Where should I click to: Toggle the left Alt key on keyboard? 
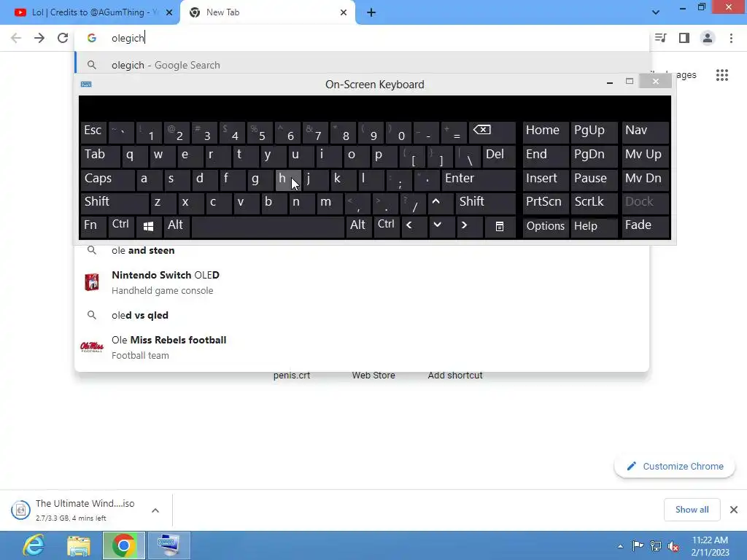click(177, 226)
